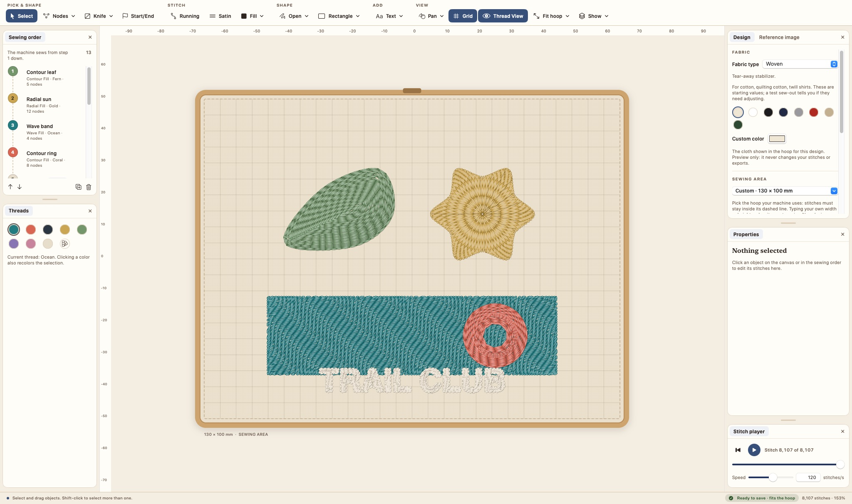Click the speed value input field

pyautogui.click(x=808, y=477)
